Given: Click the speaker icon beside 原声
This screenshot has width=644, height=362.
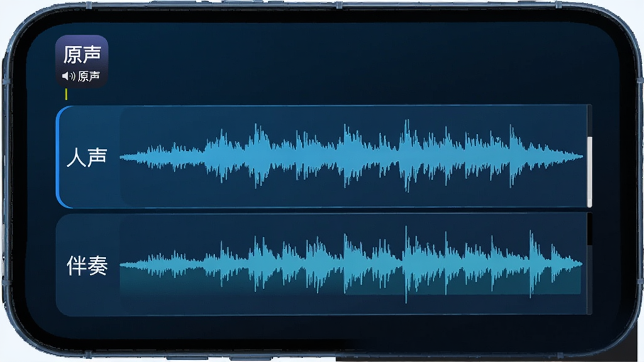Looking at the screenshot, I should pyautogui.click(x=69, y=76).
